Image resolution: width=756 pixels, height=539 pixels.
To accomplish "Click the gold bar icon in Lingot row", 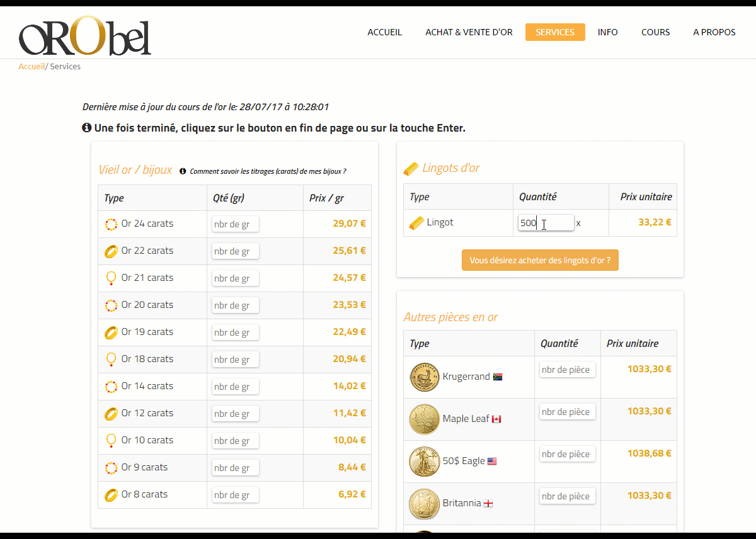I will (416, 223).
